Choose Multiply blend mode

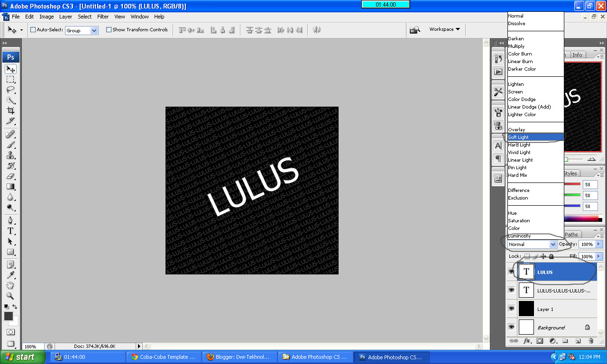click(536, 46)
